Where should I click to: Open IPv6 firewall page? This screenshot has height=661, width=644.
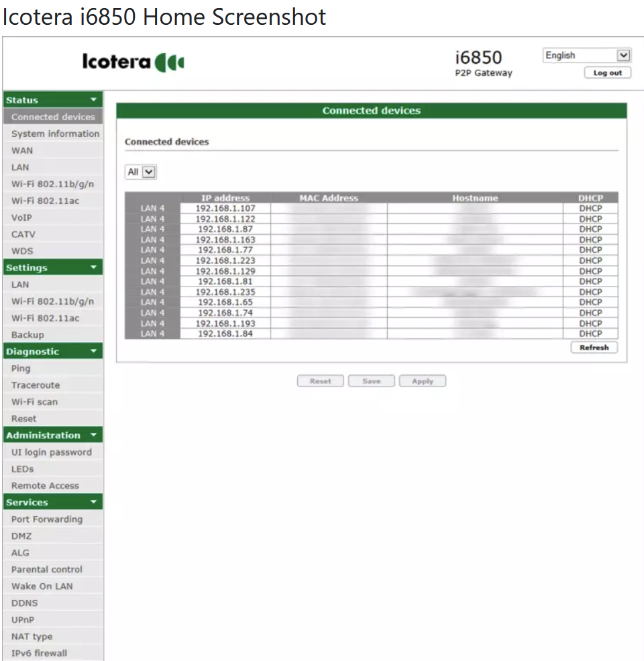[53, 653]
